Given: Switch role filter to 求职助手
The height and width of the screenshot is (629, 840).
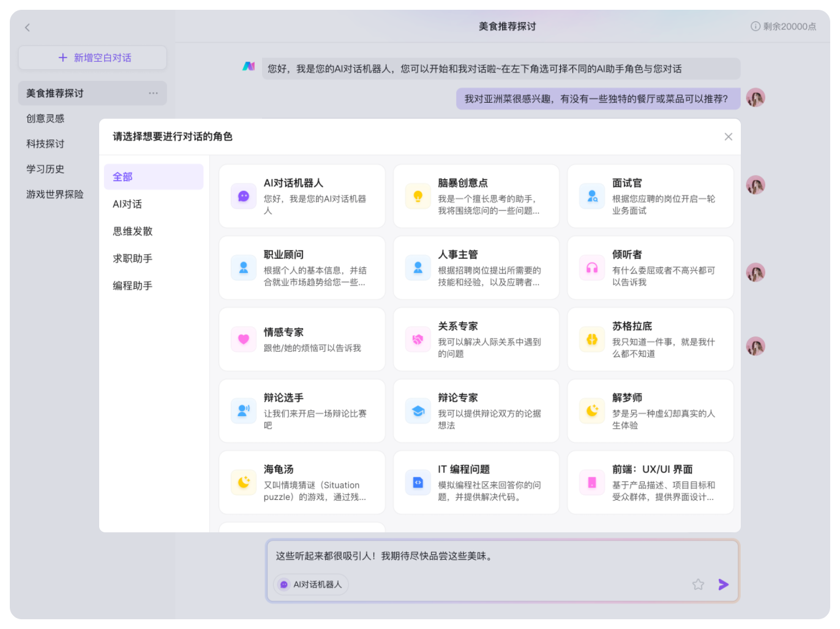Looking at the screenshot, I should point(133,258).
